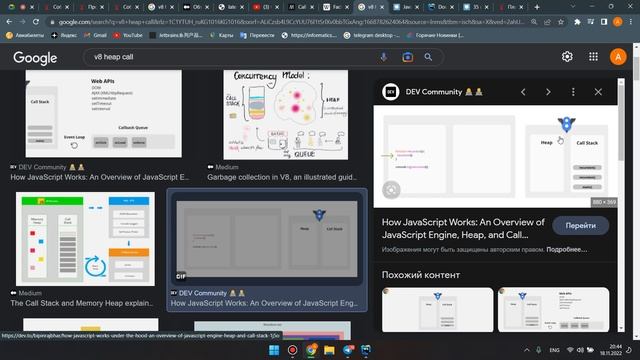Click the large preview image of Heap and Call Stack
The height and width of the screenshot is (360, 640).
(496, 157)
